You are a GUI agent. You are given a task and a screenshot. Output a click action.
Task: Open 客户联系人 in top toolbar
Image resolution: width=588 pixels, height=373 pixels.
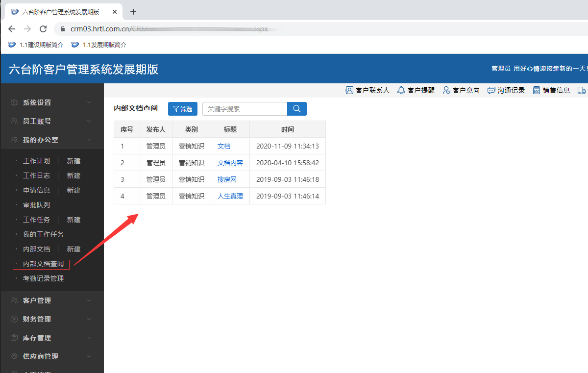367,90
